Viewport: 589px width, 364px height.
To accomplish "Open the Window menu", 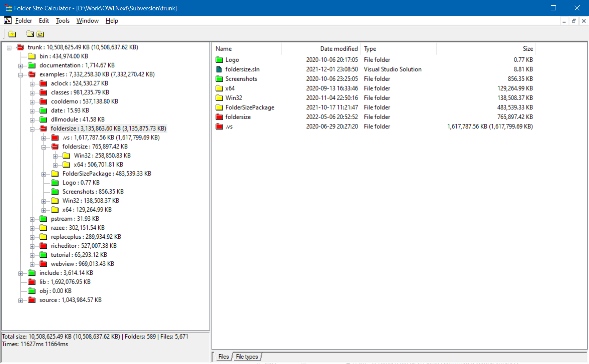I will (87, 21).
